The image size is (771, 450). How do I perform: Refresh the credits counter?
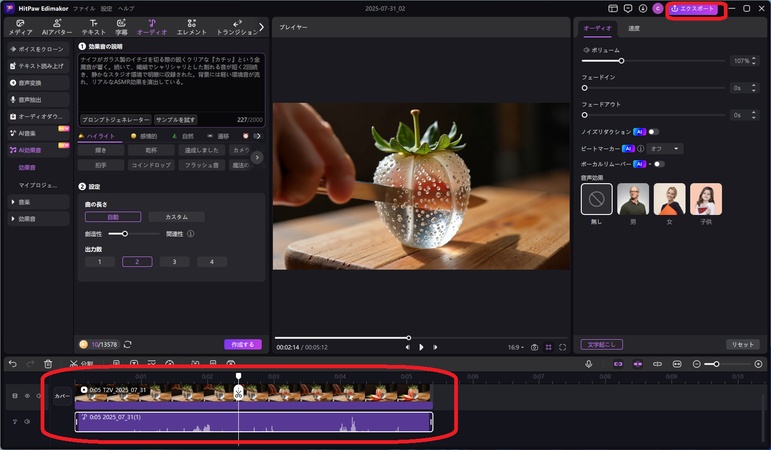[128, 344]
